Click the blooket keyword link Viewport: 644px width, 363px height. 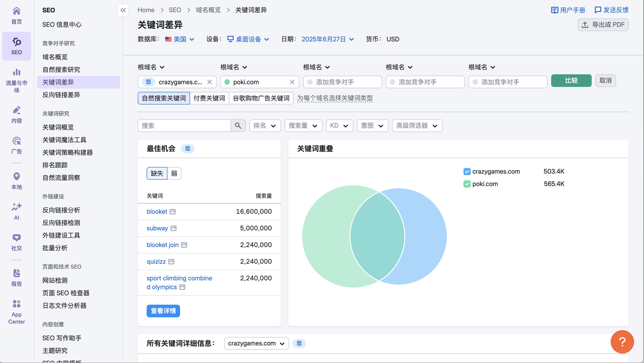[157, 211]
